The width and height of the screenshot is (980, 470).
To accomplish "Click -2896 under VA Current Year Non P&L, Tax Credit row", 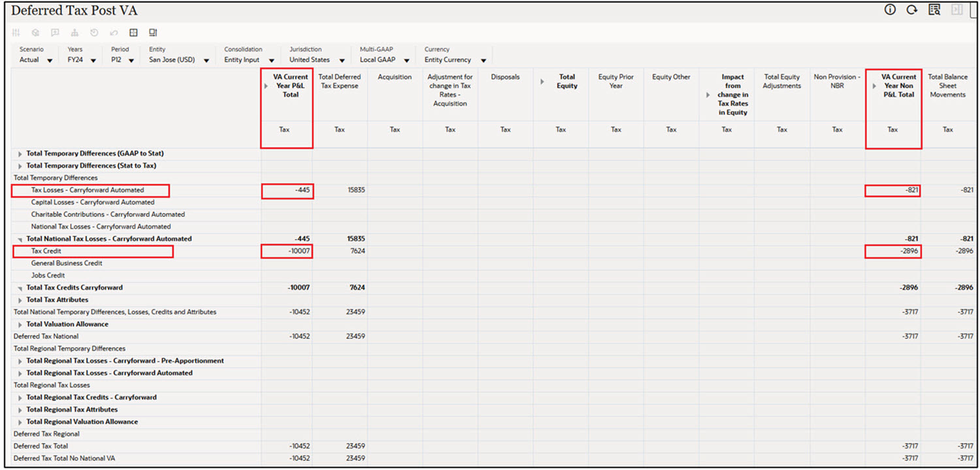I will [893, 251].
